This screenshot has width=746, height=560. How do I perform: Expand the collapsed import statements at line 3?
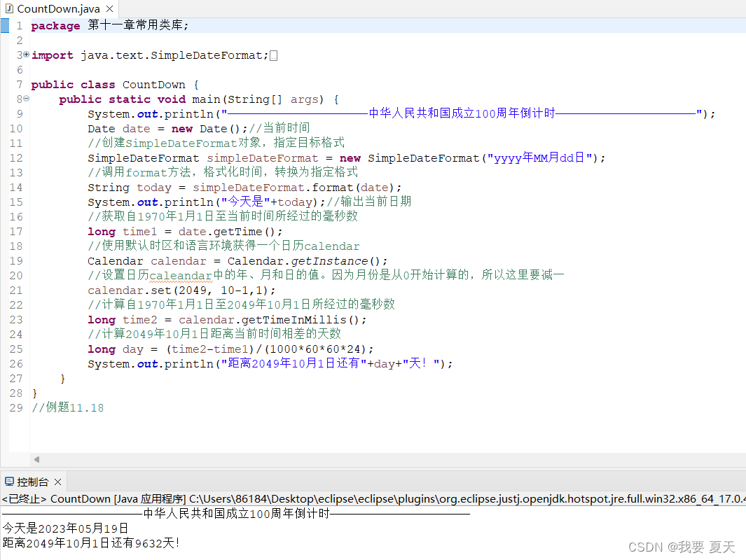tap(25, 55)
